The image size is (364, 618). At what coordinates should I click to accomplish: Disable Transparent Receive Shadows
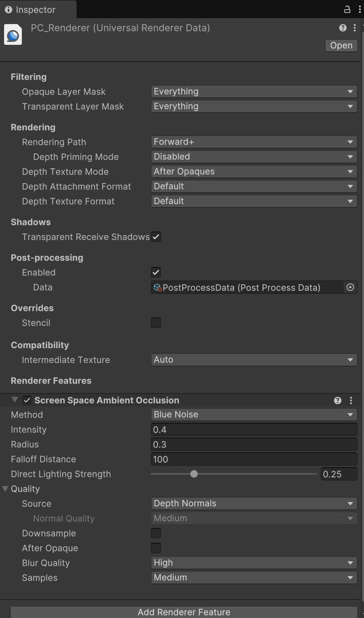coord(156,237)
